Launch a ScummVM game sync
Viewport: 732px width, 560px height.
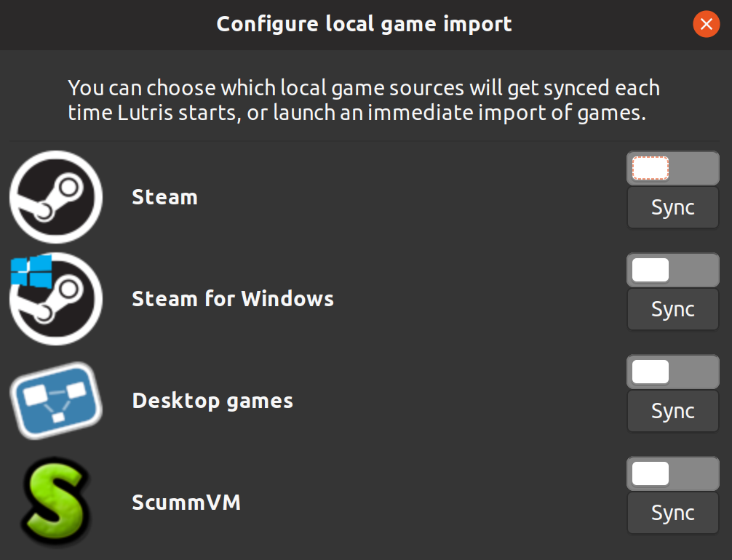(672, 513)
